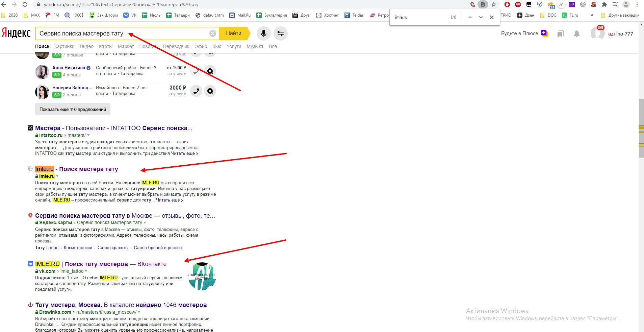Open the Chrome three-dot menu
644x332 pixels.
pos(637,4)
